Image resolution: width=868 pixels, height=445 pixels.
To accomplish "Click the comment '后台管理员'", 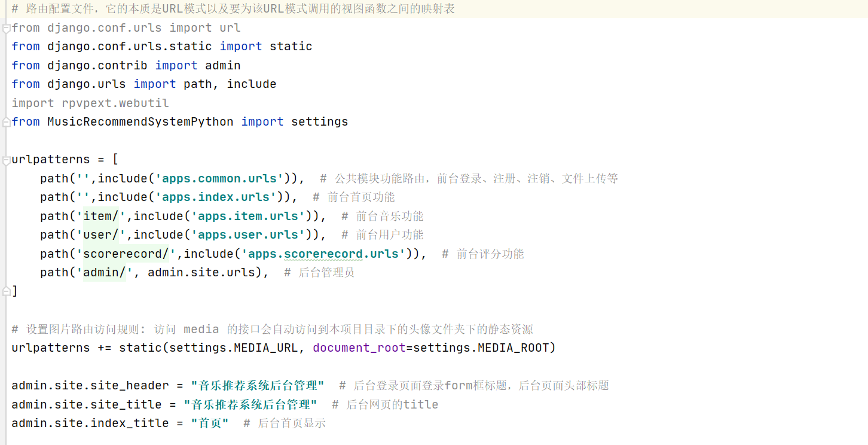I will point(319,273).
